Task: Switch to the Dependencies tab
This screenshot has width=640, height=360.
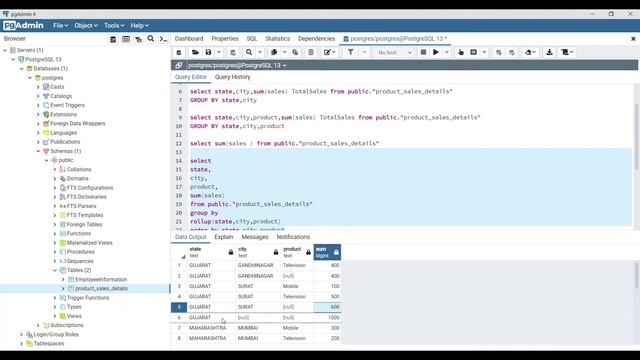Action: (316, 38)
